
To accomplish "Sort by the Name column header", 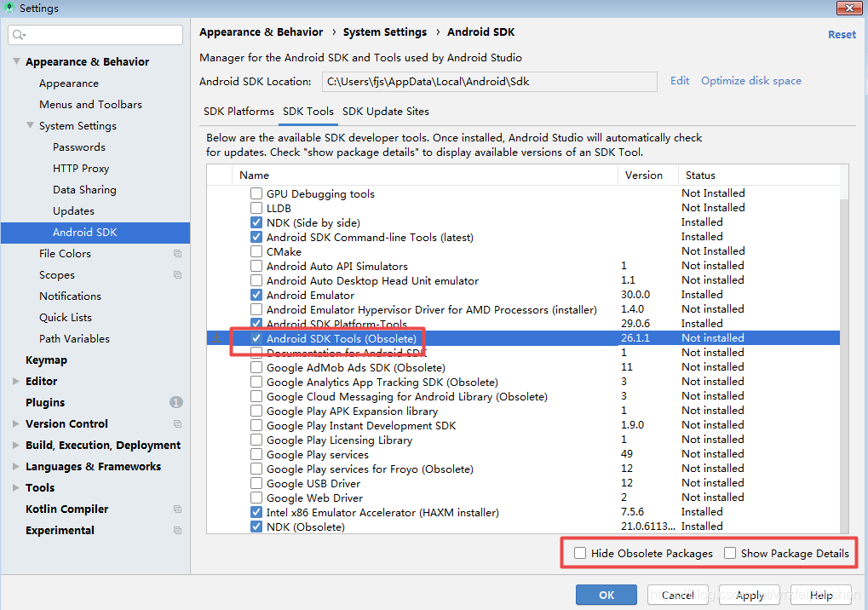I will coord(424,175).
